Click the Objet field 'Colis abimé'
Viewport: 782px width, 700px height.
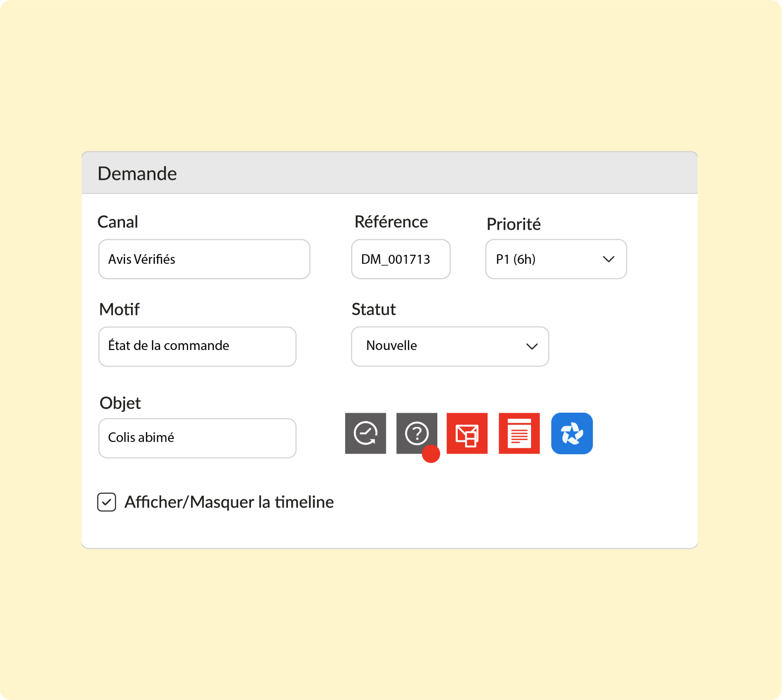coord(197,438)
